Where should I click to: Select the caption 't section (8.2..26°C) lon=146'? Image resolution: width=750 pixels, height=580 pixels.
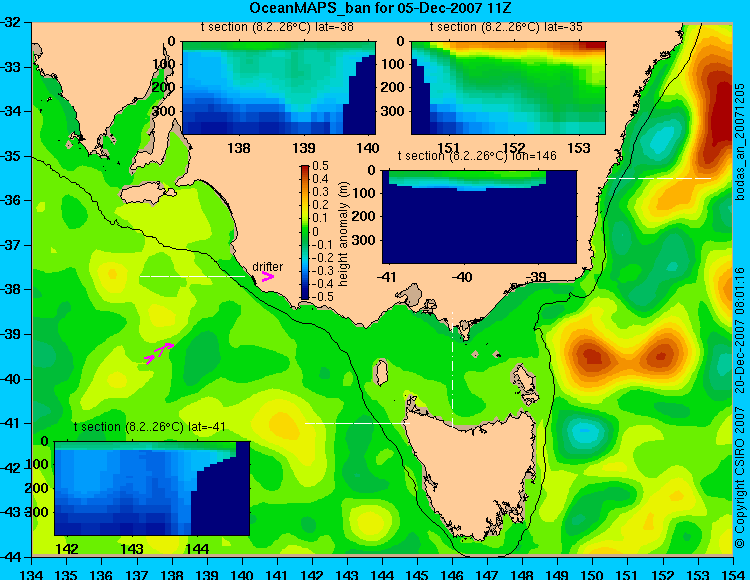point(477,156)
